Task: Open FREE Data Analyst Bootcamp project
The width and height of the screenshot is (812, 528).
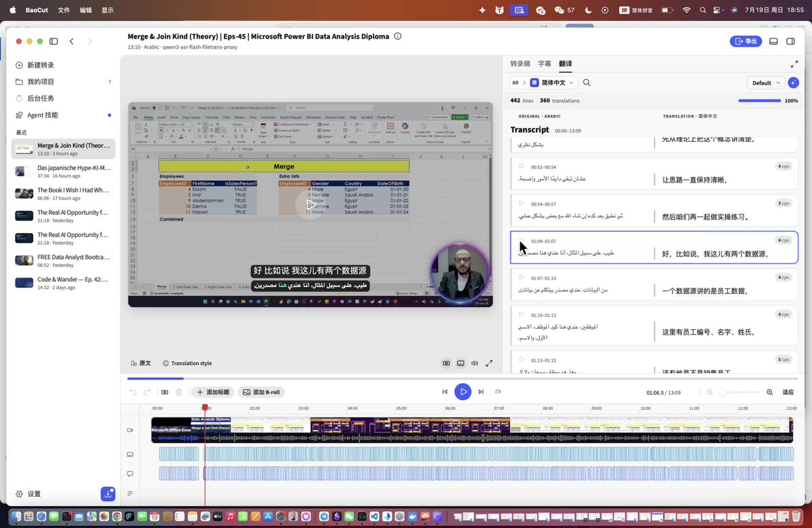Action: coord(63,261)
